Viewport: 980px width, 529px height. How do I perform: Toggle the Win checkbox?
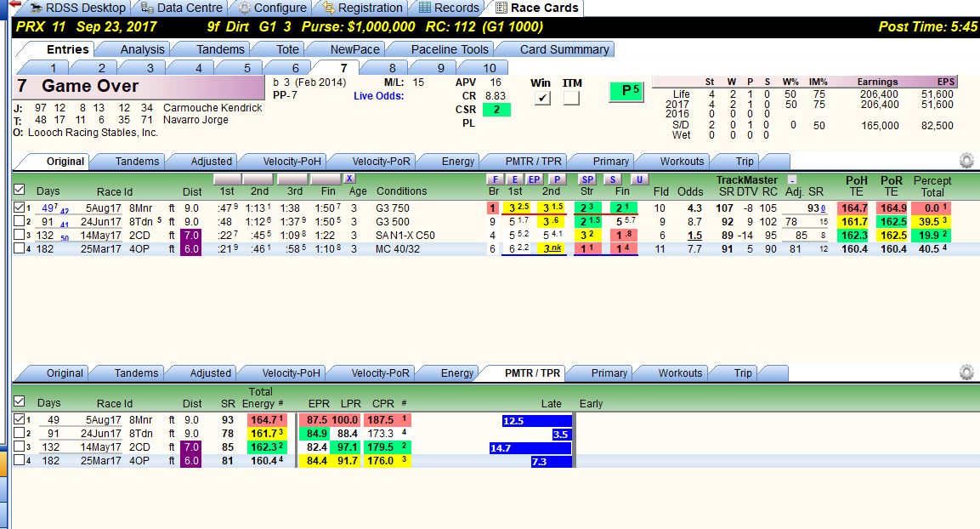[x=542, y=98]
